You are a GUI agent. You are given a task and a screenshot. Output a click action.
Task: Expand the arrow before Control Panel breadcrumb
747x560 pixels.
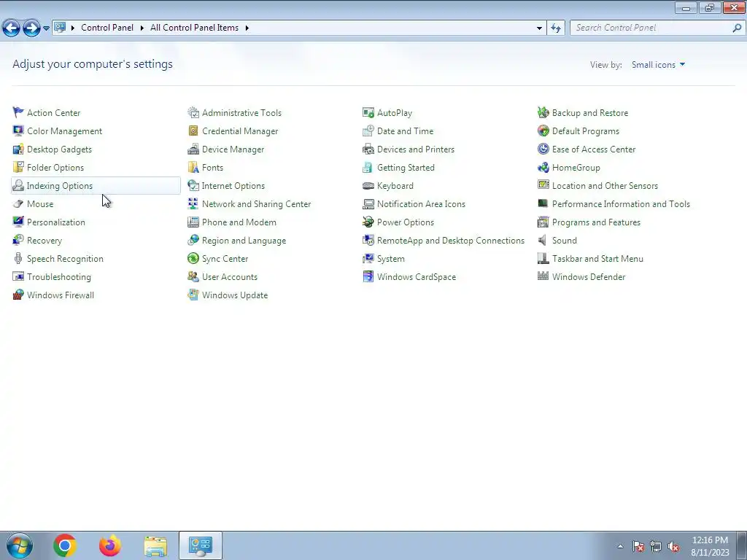73,28
